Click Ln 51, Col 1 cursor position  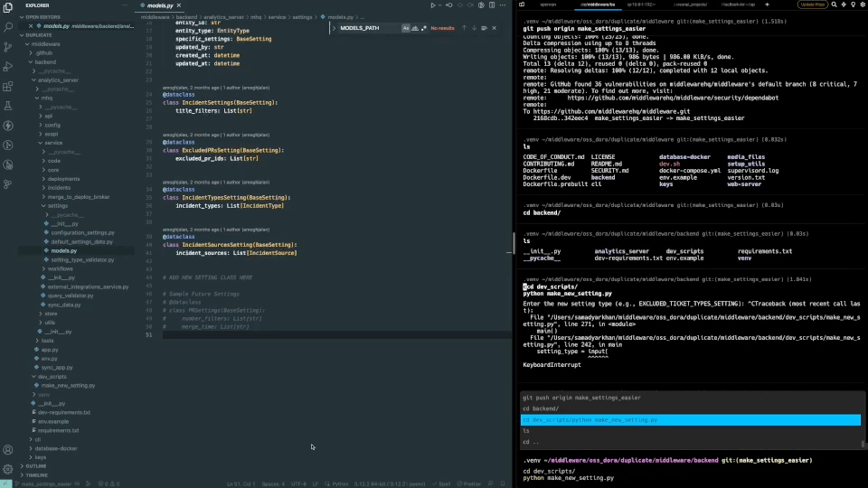coord(241,484)
